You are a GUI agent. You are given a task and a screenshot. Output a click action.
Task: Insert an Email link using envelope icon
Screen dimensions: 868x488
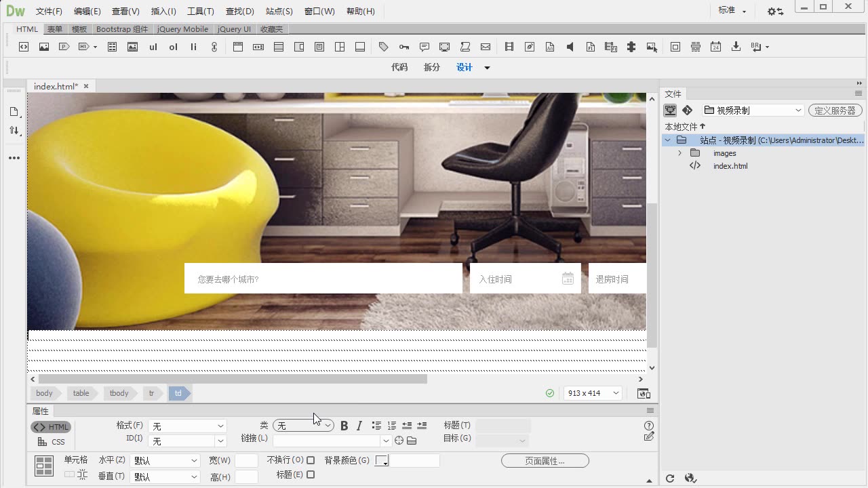[486, 47]
